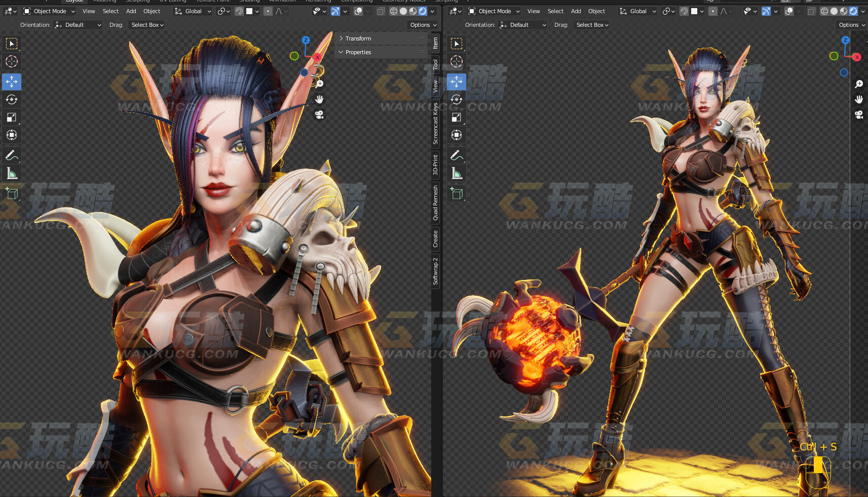Select the Select Box tool in left viewport
The width and height of the screenshot is (868, 497).
point(12,44)
